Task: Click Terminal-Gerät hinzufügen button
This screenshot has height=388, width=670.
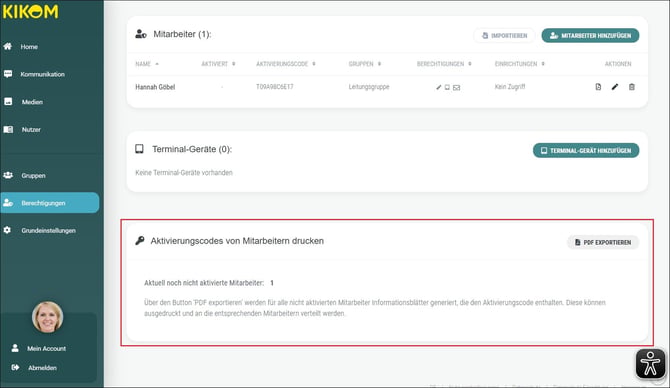Action: [x=586, y=150]
